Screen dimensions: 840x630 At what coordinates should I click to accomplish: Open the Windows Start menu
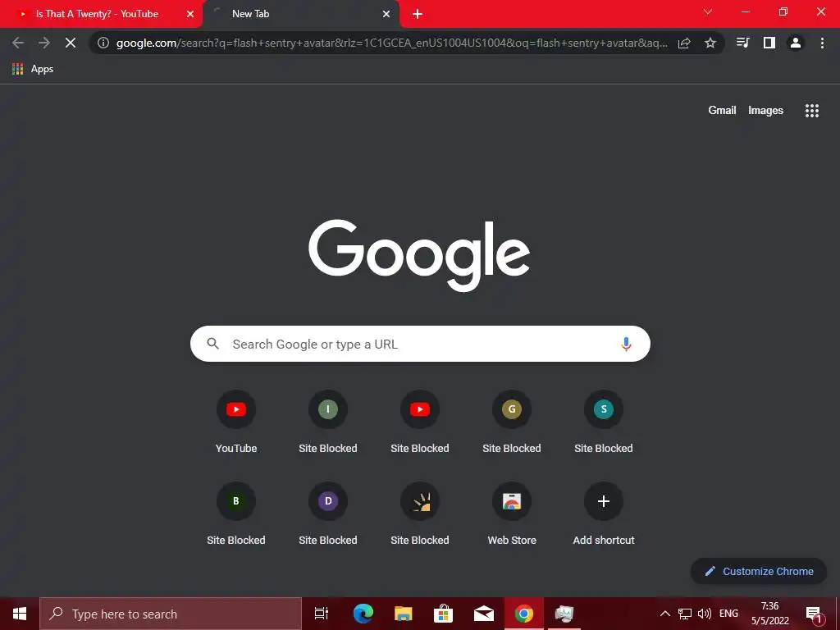[20, 614]
